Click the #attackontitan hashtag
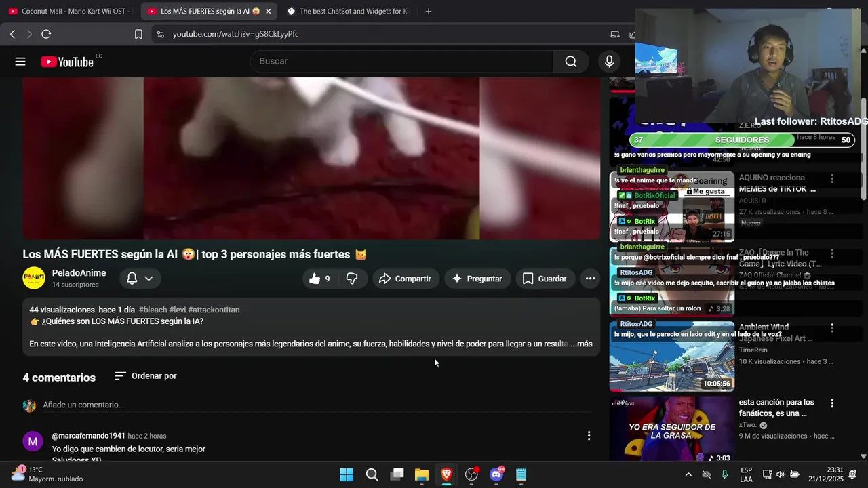This screenshot has width=868, height=488. tap(214, 310)
